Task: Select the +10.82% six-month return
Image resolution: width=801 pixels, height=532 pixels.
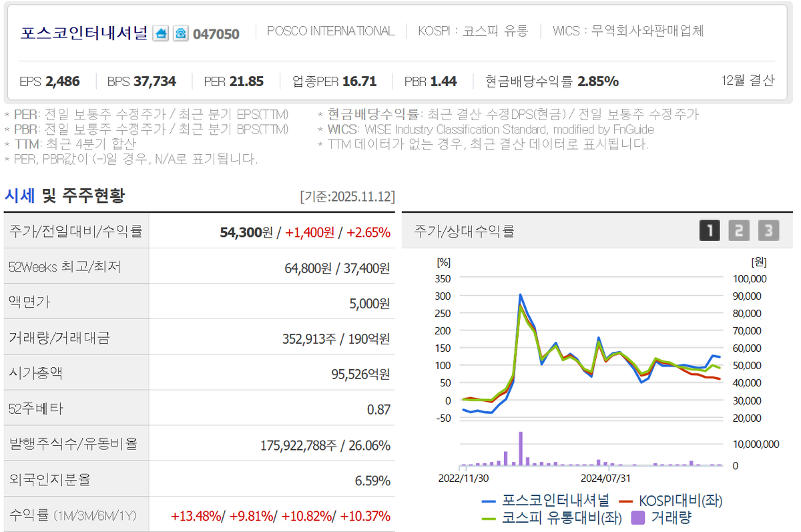Action: 307,515
